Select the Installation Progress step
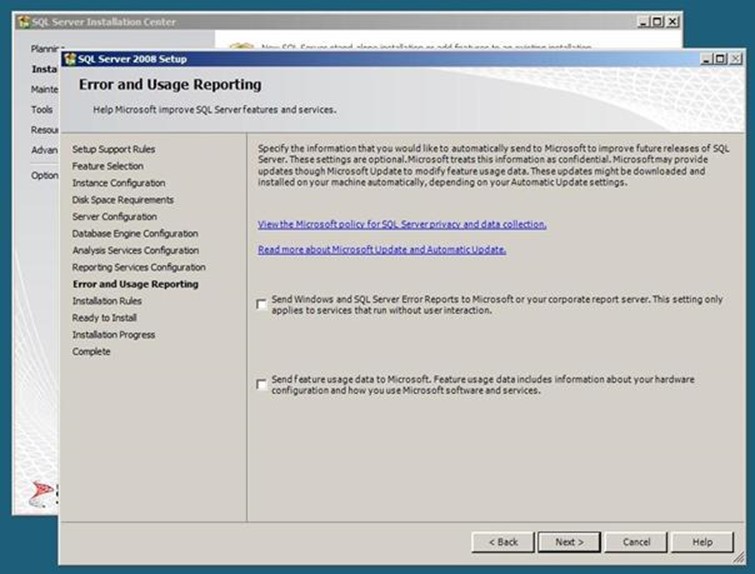Image resolution: width=755 pixels, height=574 pixels. click(x=114, y=335)
